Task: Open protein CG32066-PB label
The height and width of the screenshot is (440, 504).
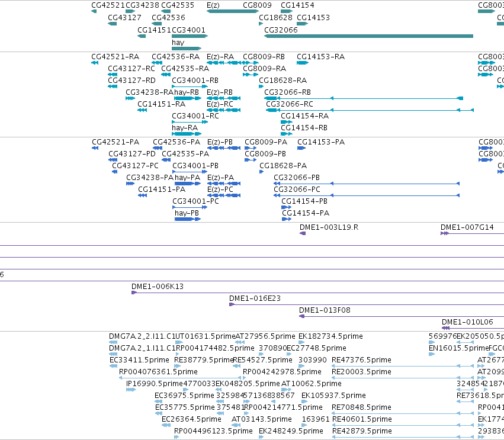Action: pyautogui.click(x=297, y=178)
